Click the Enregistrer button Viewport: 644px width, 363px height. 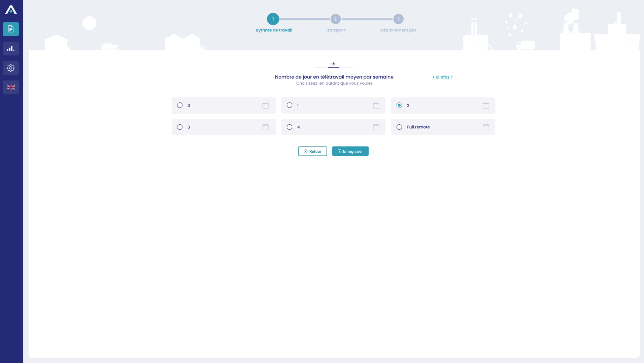[x=350, y=151]
